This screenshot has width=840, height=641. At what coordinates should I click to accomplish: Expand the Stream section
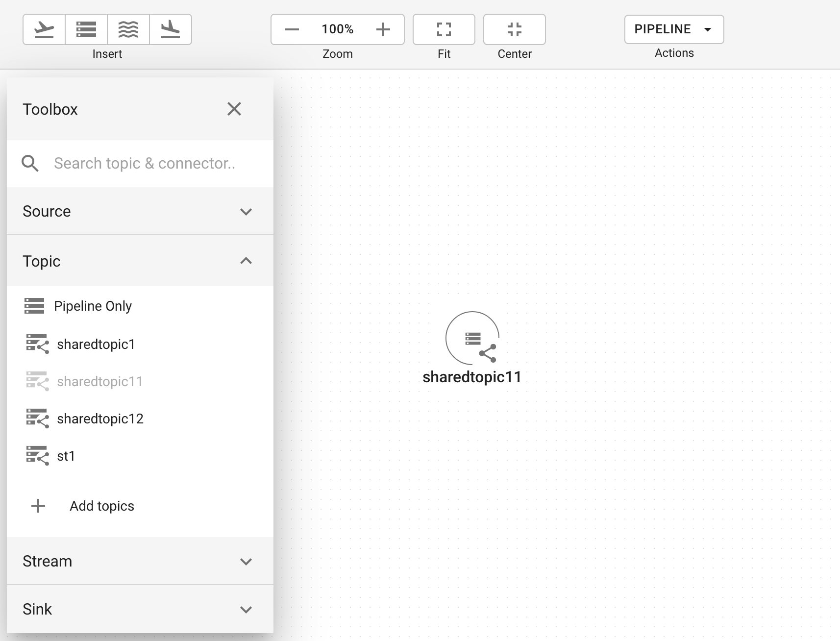[x=140, y=561]
